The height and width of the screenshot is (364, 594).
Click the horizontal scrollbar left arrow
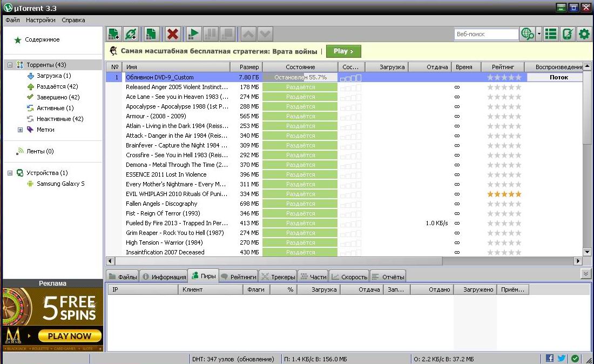click(110, 261)
